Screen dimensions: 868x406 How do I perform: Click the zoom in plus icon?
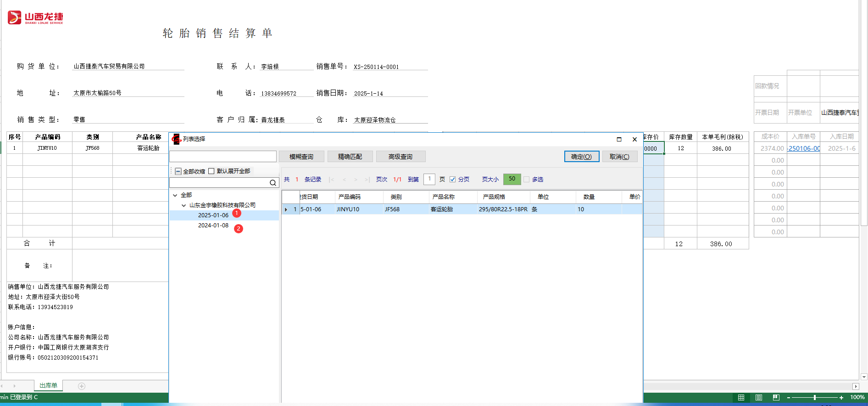[841, 397]
